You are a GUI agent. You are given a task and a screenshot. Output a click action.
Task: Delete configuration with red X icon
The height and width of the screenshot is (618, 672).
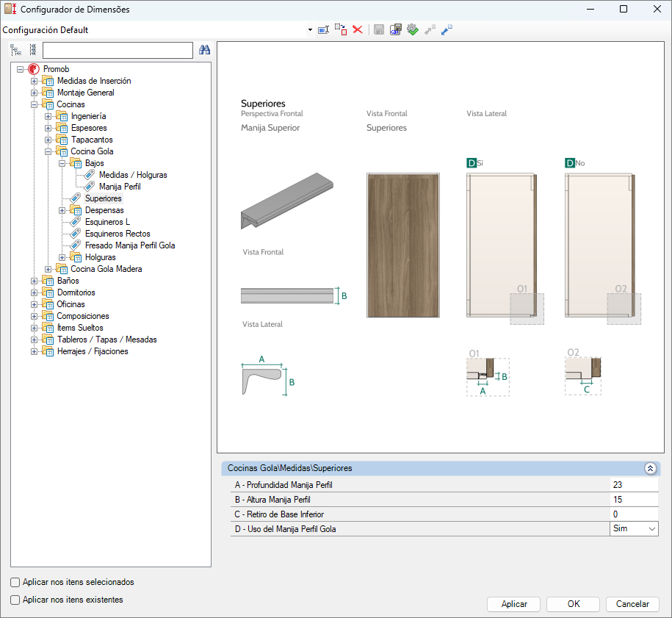tap(358, 29)
